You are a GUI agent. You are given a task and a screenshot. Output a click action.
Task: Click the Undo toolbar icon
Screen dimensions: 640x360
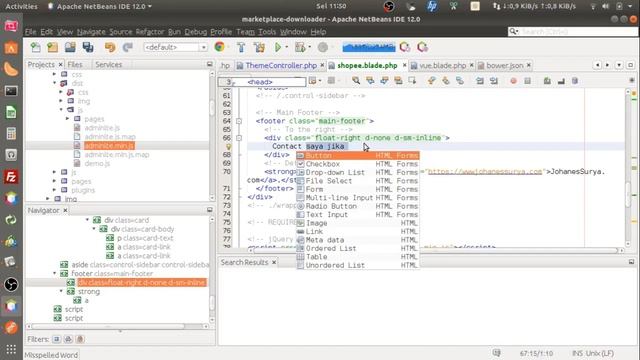pyautogui.click(x=110, y=47)
